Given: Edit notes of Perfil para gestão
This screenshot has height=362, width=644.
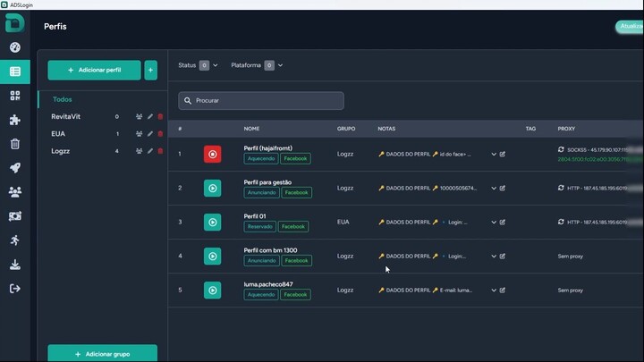Looking at the screenshot, I should coord(503,189).
